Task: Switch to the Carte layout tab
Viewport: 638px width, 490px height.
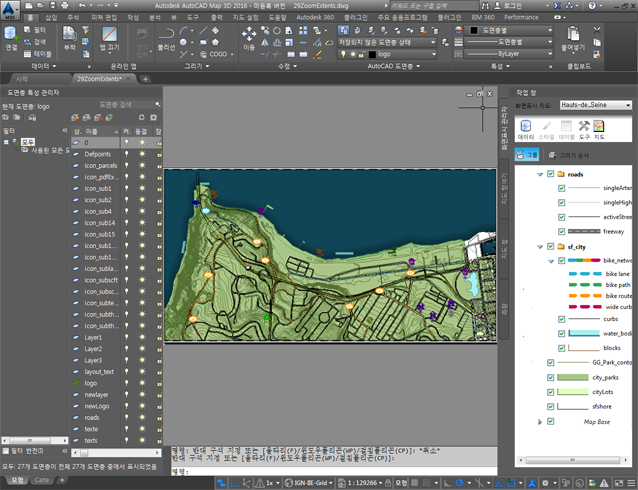Action: (x=41, y=480)
